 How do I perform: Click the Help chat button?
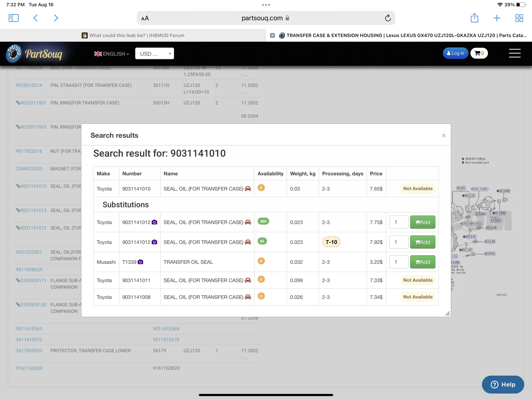503,385
